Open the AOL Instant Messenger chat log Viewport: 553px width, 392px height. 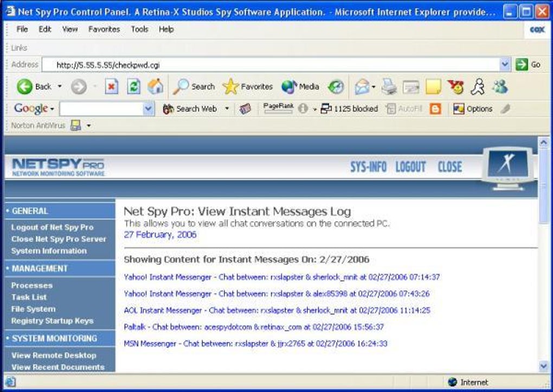[x=277, y=310]
